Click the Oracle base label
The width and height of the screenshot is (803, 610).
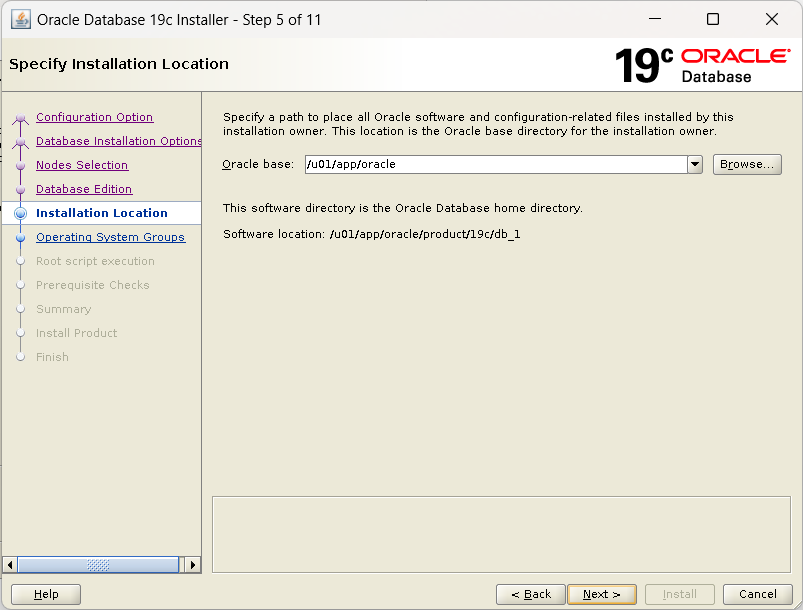(x=258, y=164)
